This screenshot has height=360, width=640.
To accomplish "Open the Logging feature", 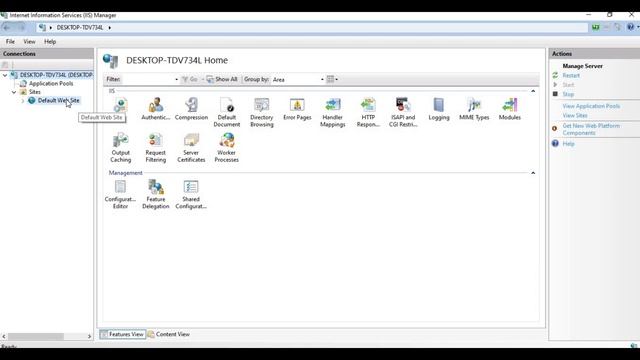I will click(439, 109).
